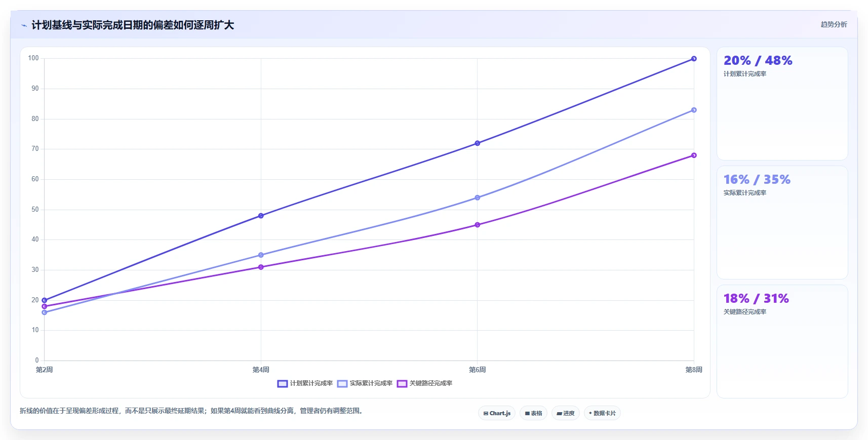Click the chart title 计划基线与实际完成日期的偏差如何逐周扩大

click(x=133, y=25)
